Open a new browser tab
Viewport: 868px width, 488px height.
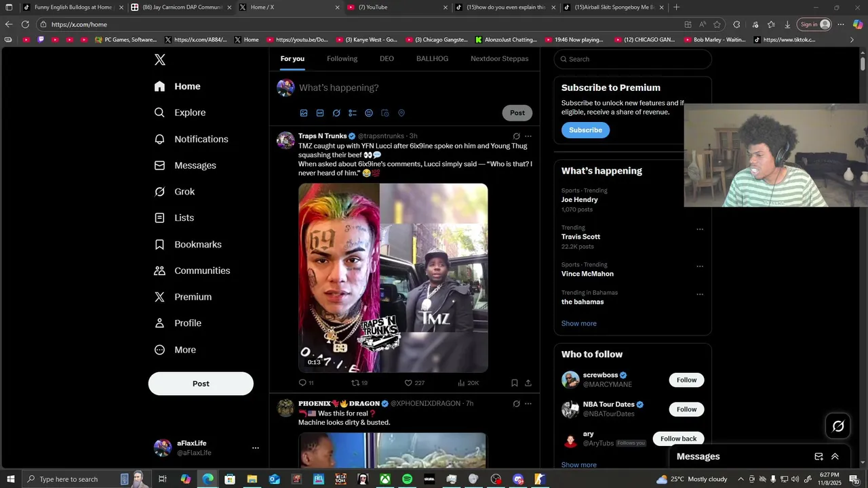(x=676, y=7)
